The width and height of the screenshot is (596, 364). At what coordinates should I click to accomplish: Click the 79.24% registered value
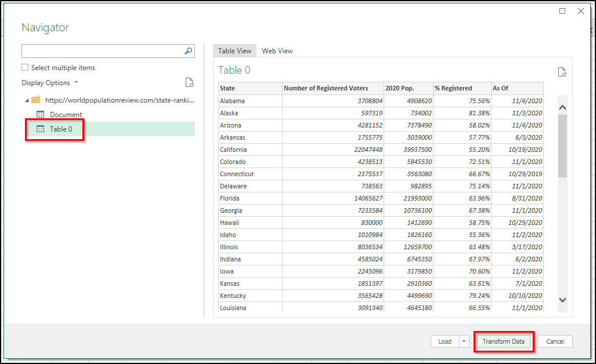pyautogui.click(x=462, y=295)
